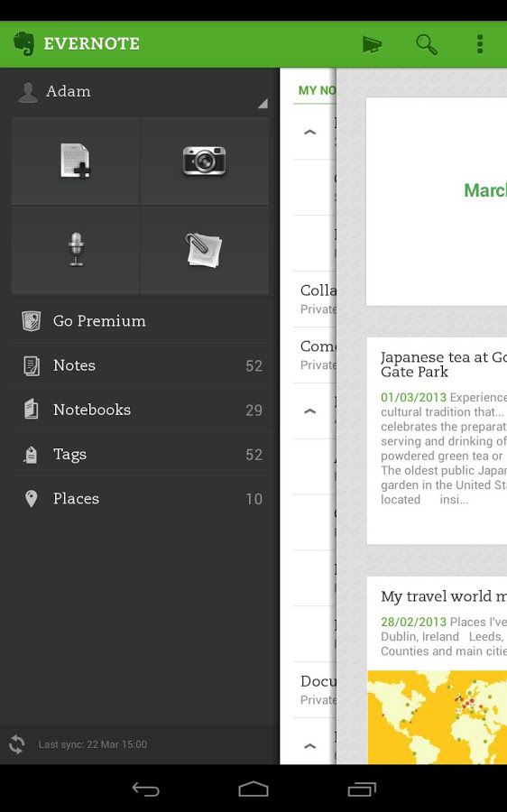507x812 pixels.
Task: Click the Adam user avatar icon
Action: tap(28, 92)
